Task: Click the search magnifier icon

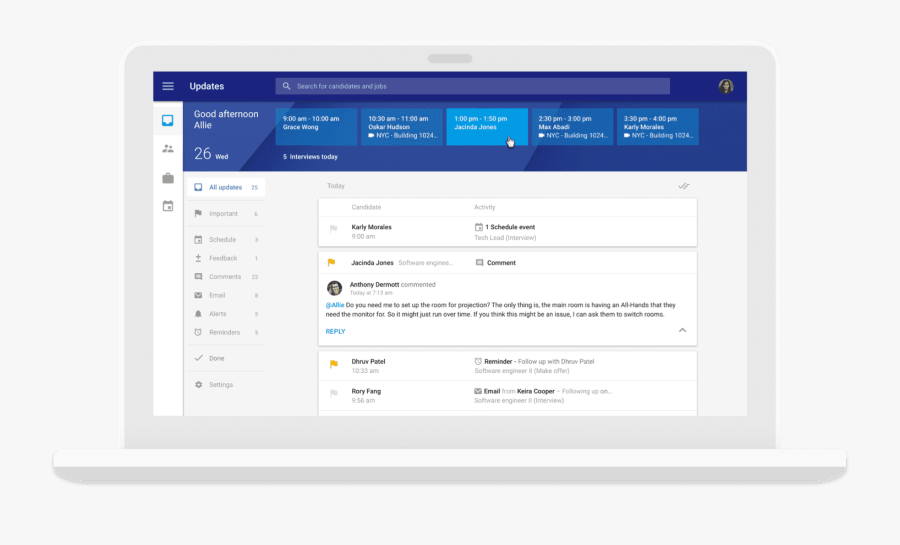Action: coord(286,86)
